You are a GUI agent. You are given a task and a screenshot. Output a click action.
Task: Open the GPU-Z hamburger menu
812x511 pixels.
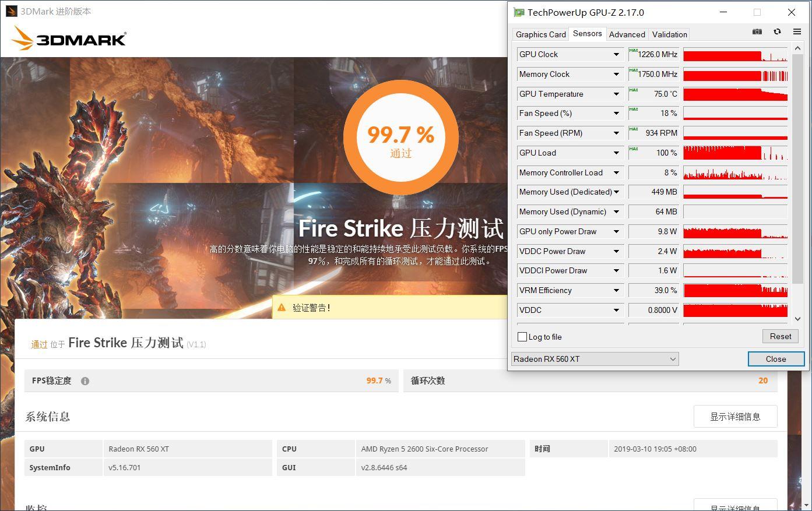tap(797, 31)
